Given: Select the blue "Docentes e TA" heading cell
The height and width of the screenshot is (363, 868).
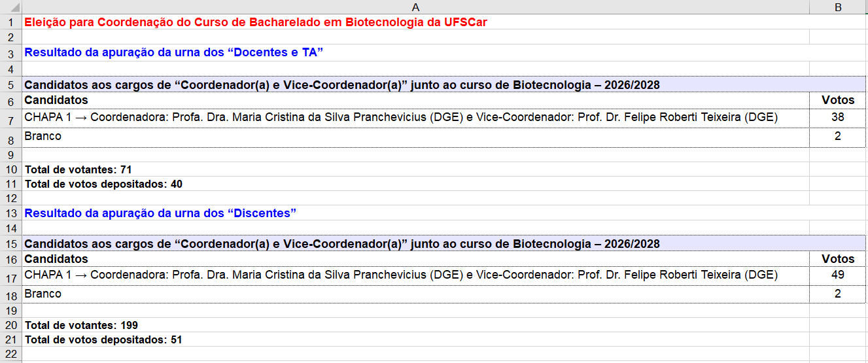Looking at the screenshot, I should 415,53.
